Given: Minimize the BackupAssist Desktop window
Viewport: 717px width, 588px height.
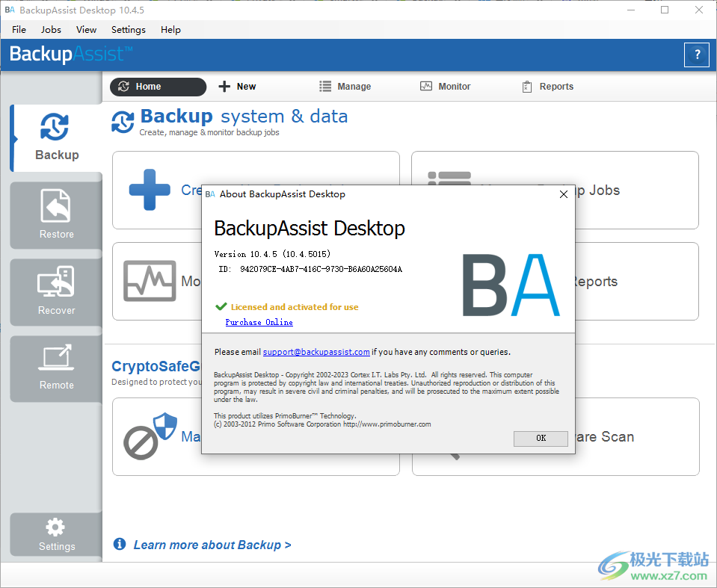Looking at the screenshot, I should coord(631,10).
